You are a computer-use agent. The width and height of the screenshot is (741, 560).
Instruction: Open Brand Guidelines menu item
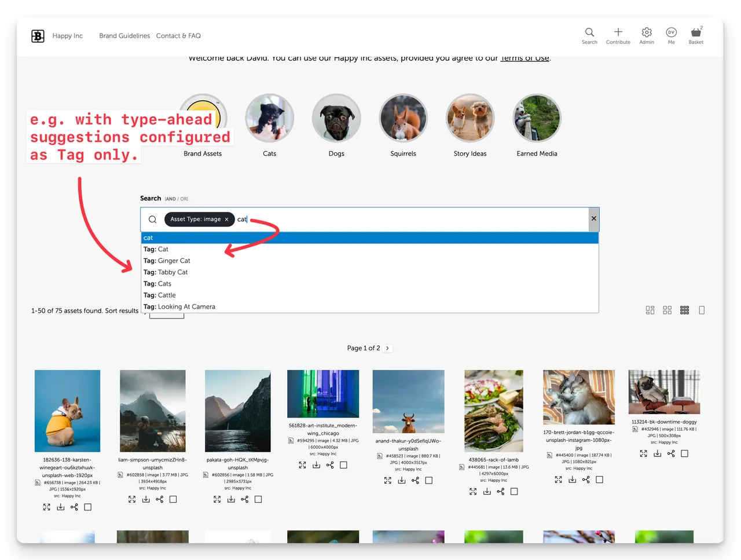click(124, 36)
